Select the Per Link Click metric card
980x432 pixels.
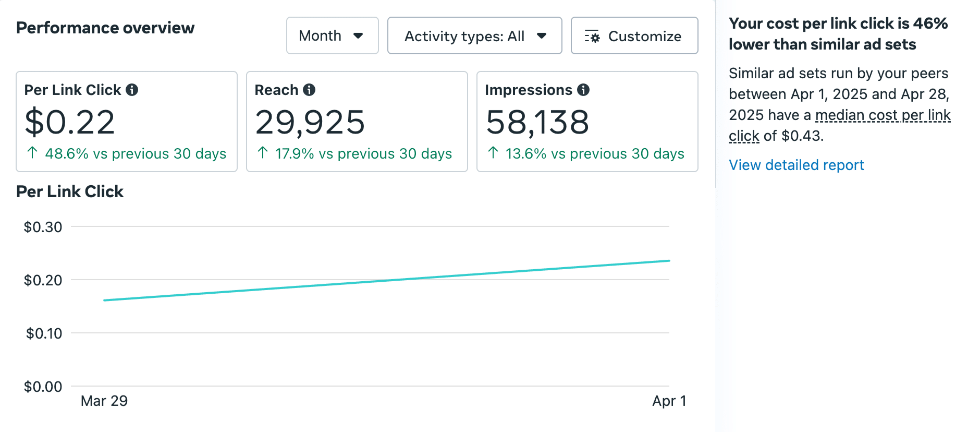[127, 122]
